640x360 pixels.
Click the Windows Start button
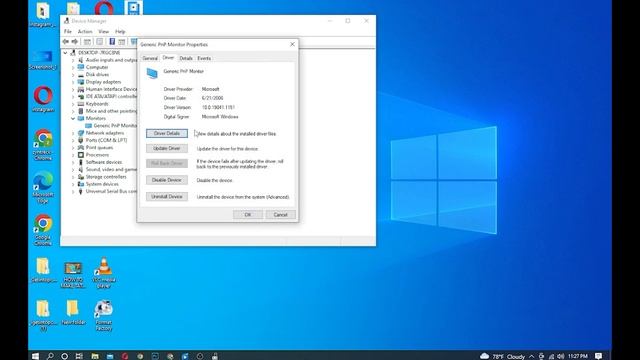[35, 356]
